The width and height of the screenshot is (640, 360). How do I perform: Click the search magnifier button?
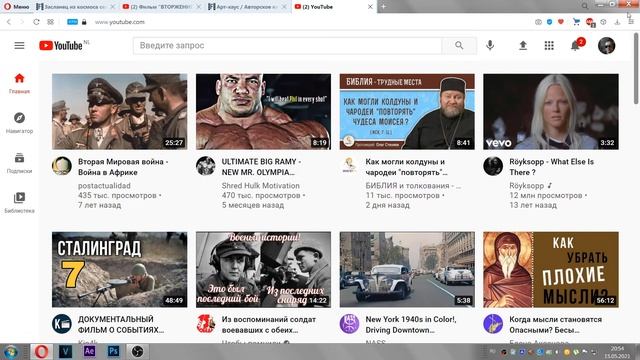(459, 45)
